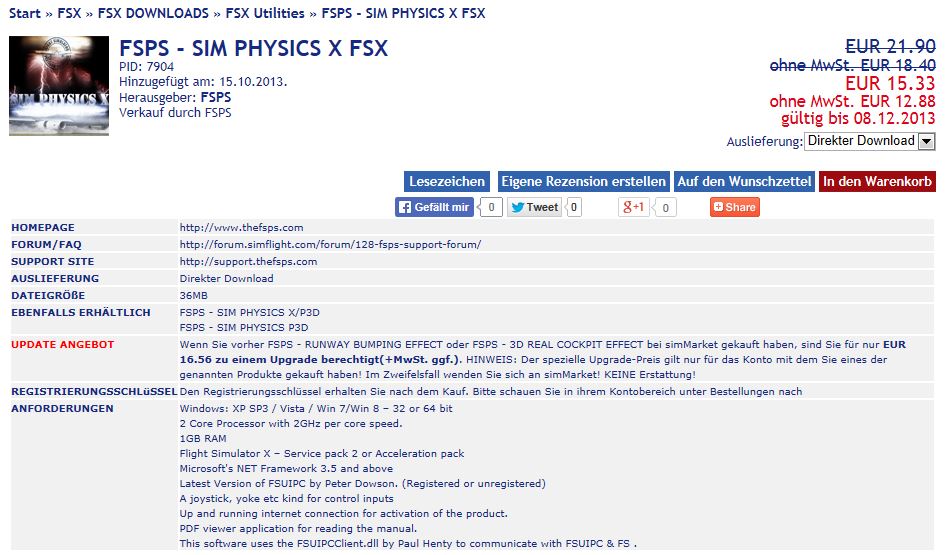Open FSX DOWNLOADS breadcrumb link
Viewport: 947px width, 555px height.
click(x=153, y=13)
